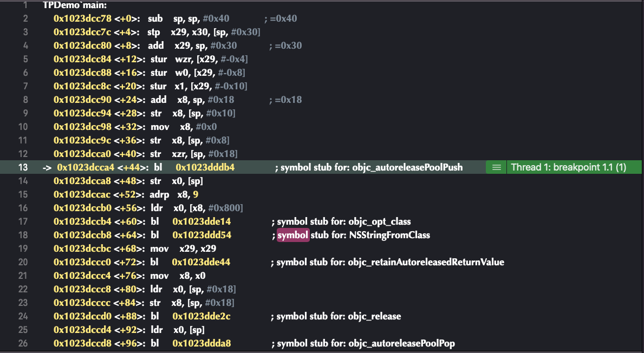
Task: Click address 0x1023dccd8 on line 26
Action: point(82,344)
